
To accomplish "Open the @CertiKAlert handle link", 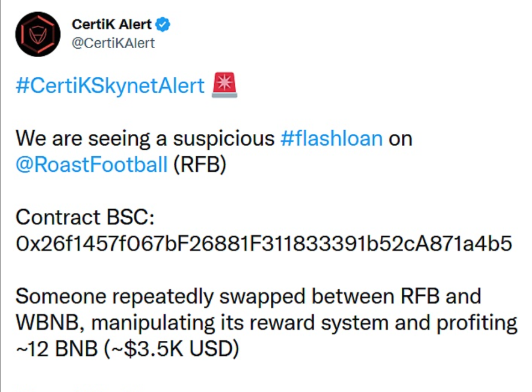I will pos(113,43).
